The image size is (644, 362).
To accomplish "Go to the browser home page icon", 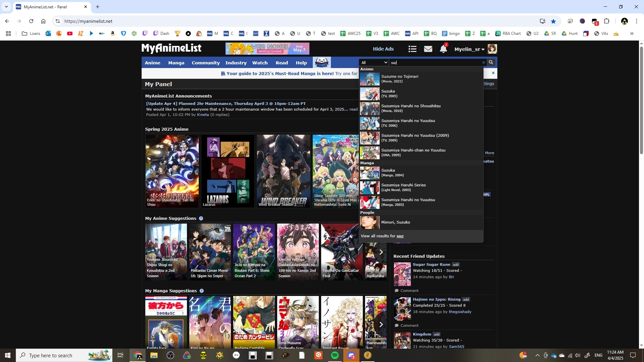I will point(43,21).
